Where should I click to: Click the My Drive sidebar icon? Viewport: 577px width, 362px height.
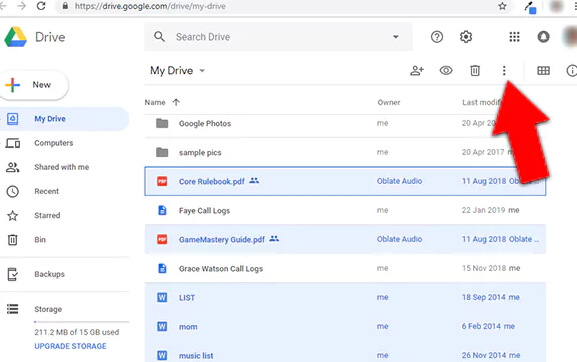13,119
